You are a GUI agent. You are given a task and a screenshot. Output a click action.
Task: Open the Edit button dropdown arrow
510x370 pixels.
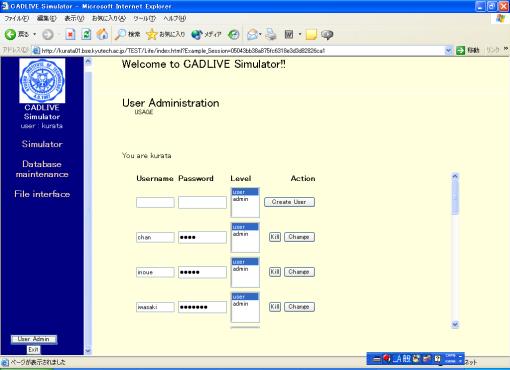click(300, 34)
